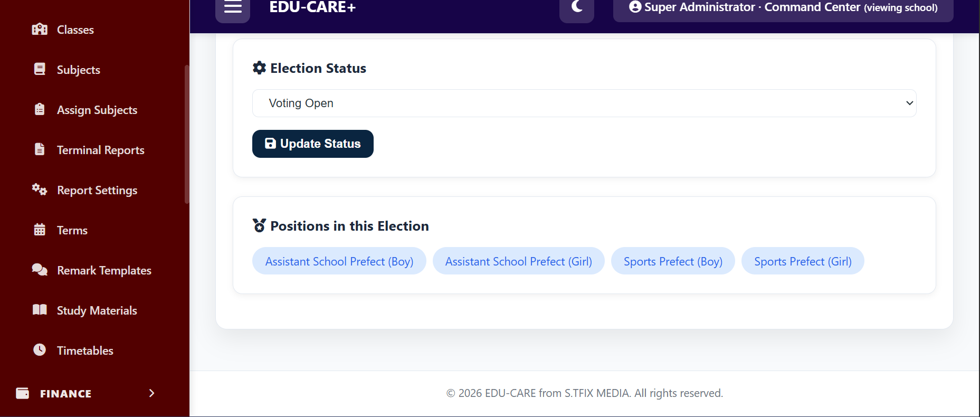Click the Timetables clock icon
Viewport: 980px width, 417px height.
pyautogui.click(x=40, y=350)
